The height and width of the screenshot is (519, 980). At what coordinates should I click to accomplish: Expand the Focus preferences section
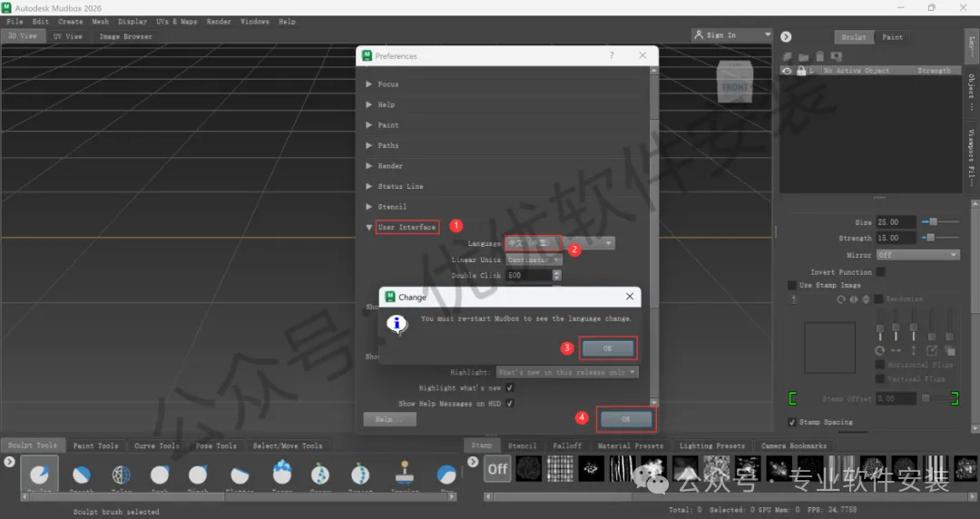368,83
